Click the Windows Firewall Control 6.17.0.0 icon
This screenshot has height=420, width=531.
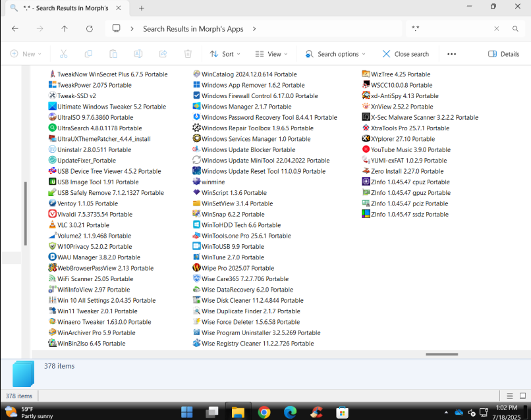(196, 95)
